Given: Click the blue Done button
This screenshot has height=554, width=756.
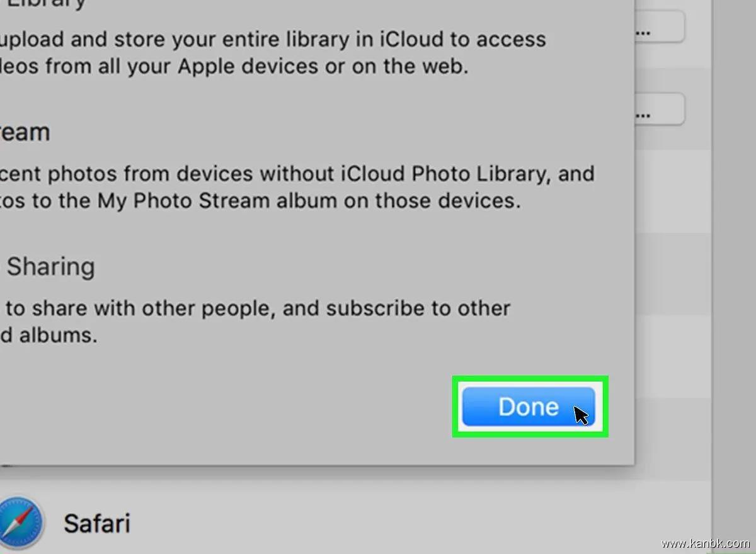Looking at the screenshot, I should pos(528,407).
